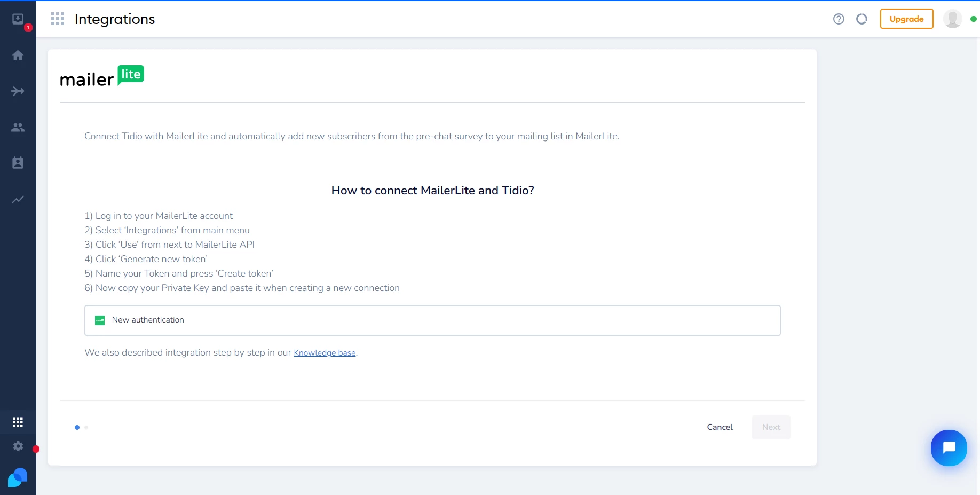Open the apps grid beside Integrations title
Screen dimensions: 980x495
pos(58,19)
